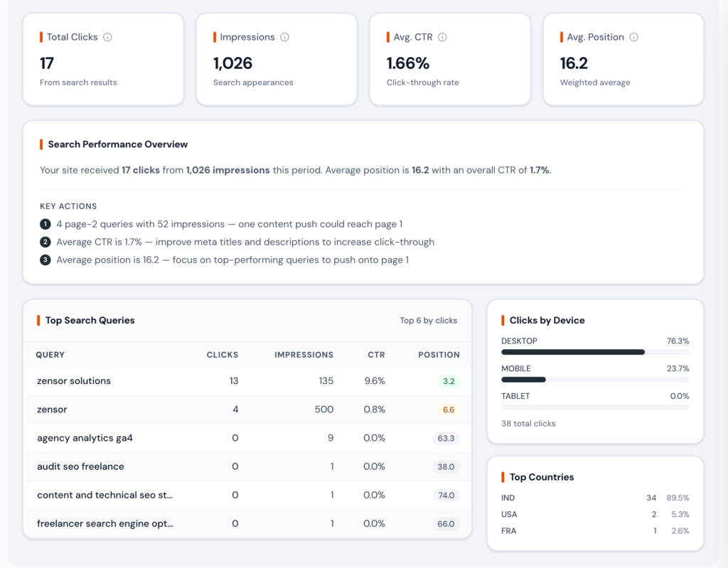728x568 pixels.
Task: Select the query row for zensor solutions
Action: point(73,381)
